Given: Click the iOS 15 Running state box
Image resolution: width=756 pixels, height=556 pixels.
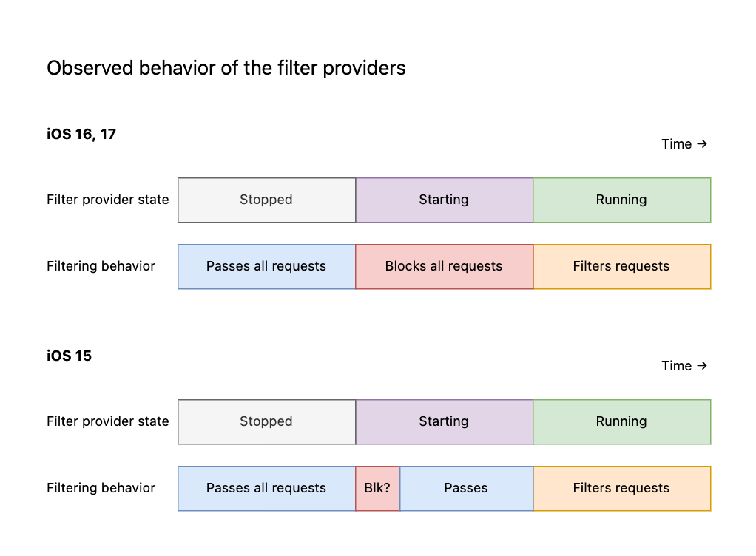Looking at the screenshot, I should 622,421.
